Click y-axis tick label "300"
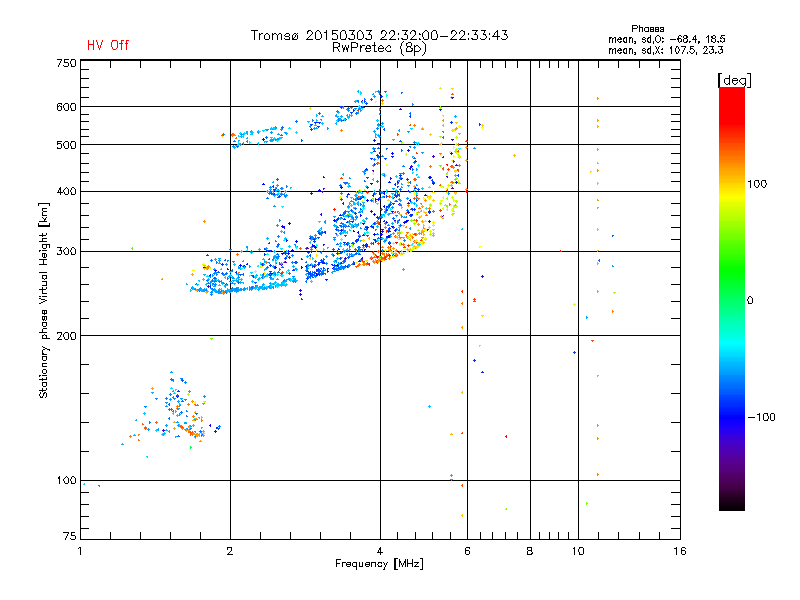Viewport: 800px width, 600px height. [x=66, y=252]
